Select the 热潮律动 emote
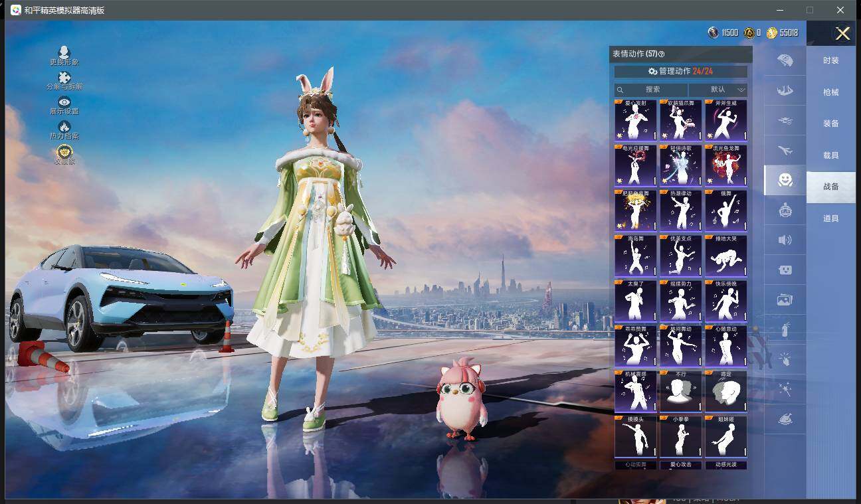861x504 pixels. tap(681, 210)
